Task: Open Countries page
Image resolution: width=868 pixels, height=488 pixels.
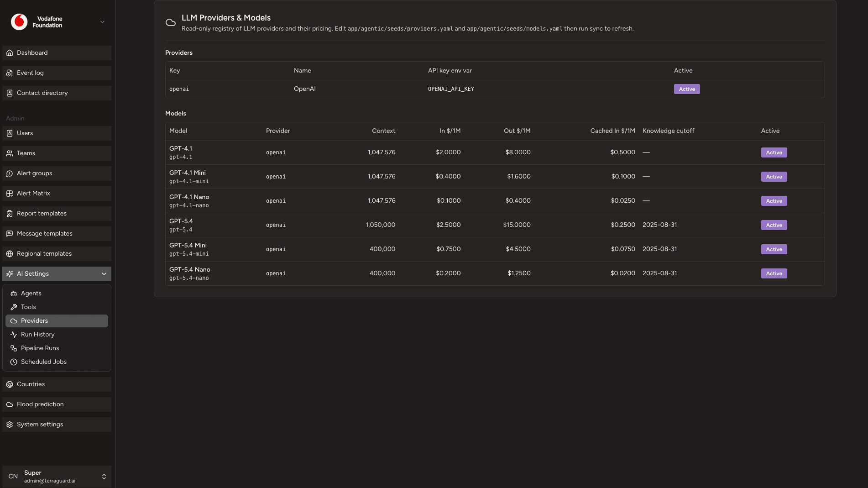Action: point(57,384)
